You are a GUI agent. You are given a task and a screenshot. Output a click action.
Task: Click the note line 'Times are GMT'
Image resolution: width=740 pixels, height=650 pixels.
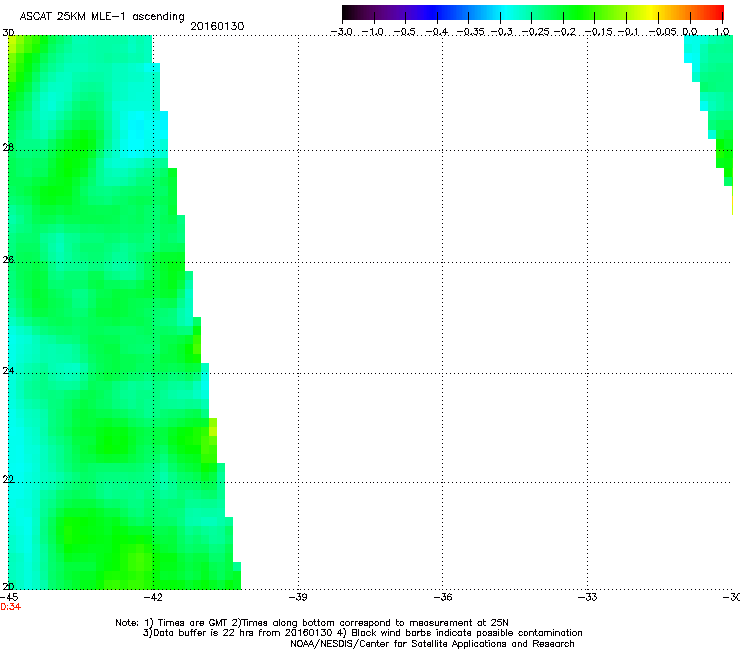(312, 623)
